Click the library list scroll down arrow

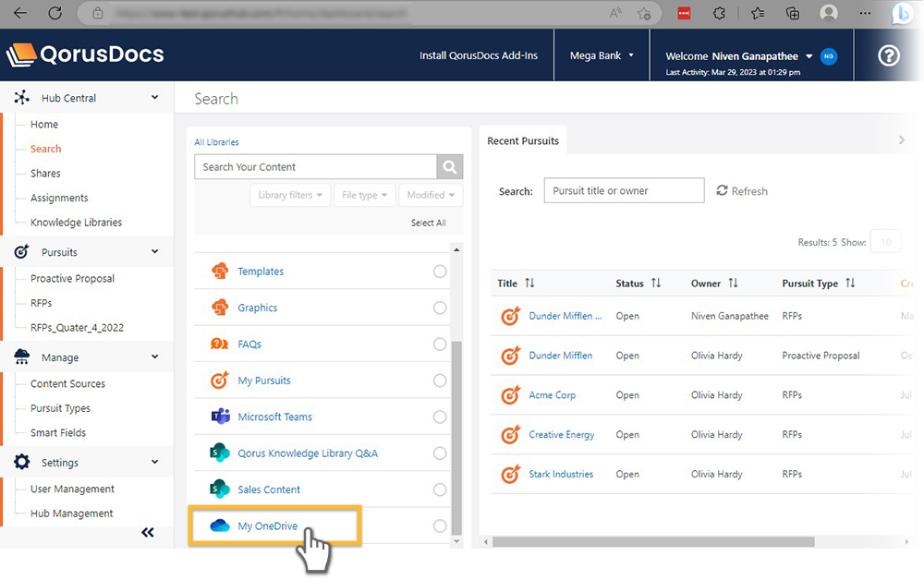click(x=456, y=541)
